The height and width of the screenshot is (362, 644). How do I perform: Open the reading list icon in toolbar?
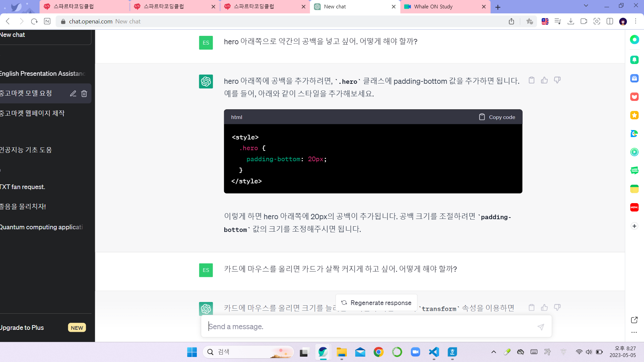[x=558, y=21]
